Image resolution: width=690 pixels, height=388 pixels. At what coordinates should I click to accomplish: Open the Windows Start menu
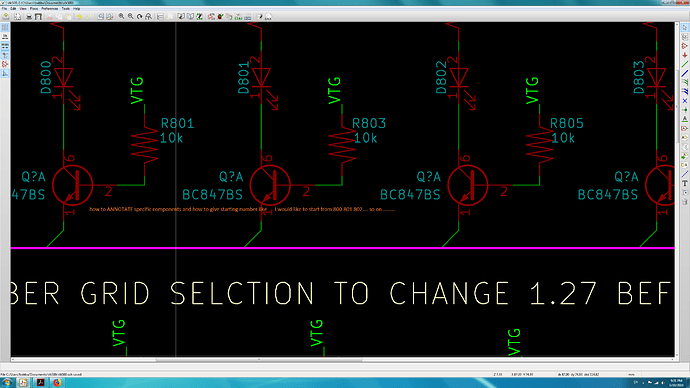coord(7,383)
